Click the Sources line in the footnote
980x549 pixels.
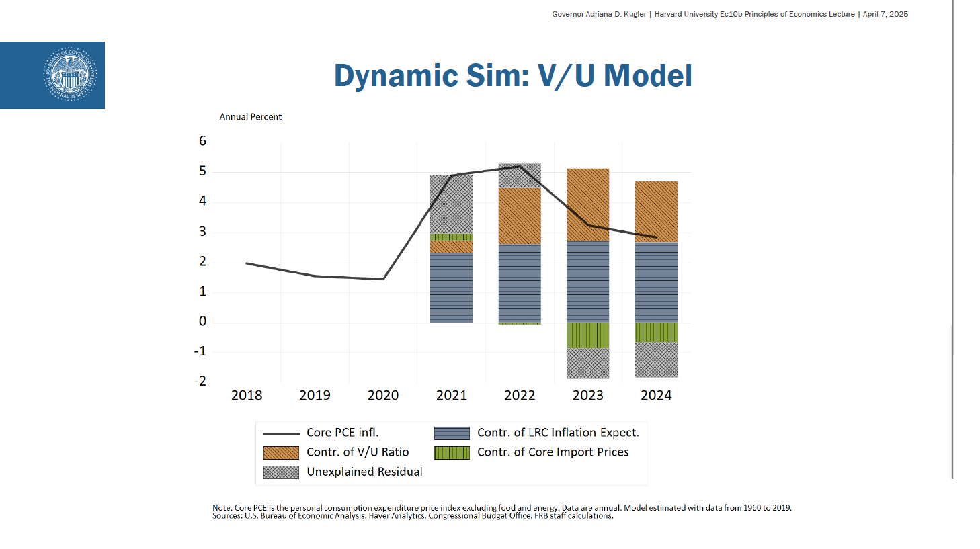(x=413, y=516)
